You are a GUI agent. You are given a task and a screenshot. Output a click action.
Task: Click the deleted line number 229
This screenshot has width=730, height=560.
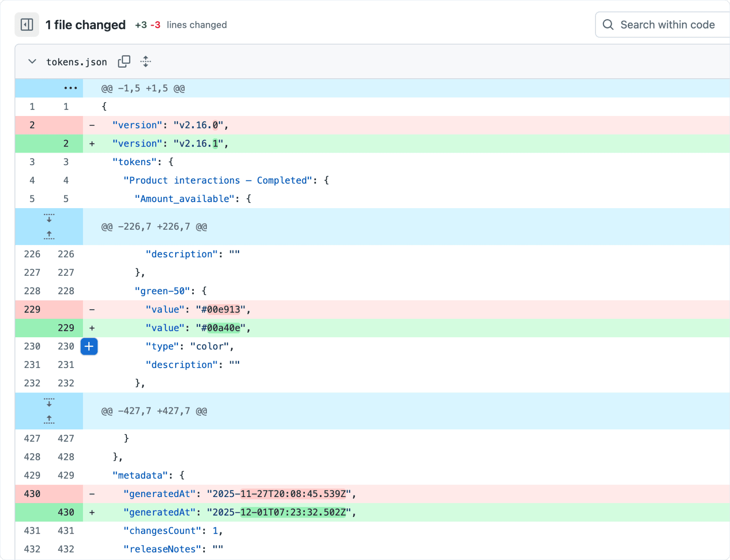[x=32, y=310]
